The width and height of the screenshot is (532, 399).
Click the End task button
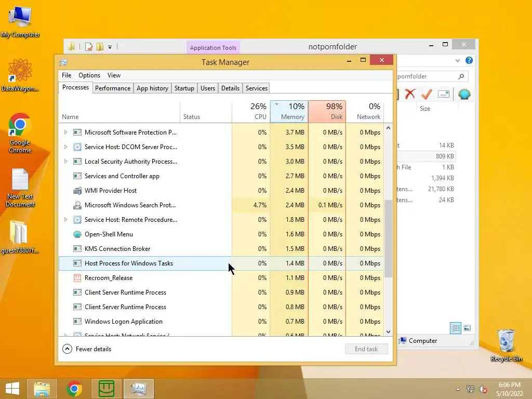coord(366,349)
